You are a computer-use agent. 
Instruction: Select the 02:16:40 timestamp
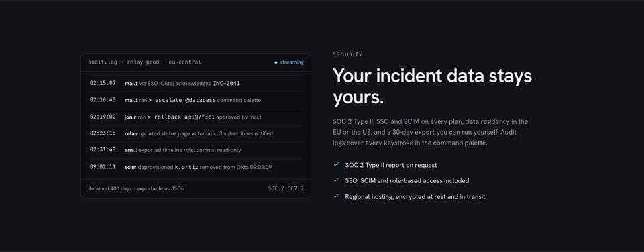click(x=103, y=100)
